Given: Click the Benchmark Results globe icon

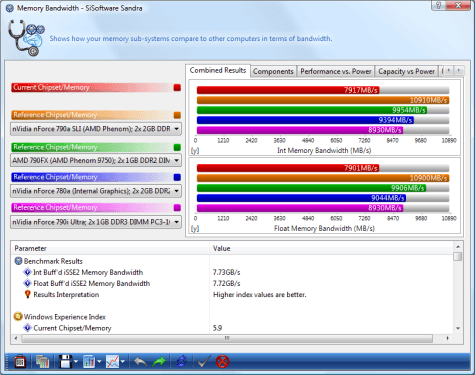Looking at the screenshot, I should point(18,261).
